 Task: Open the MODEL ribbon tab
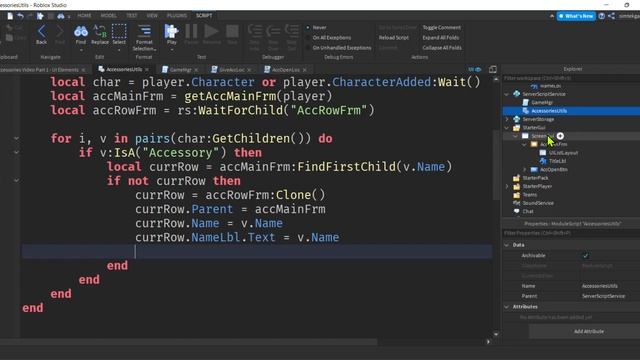click(109, 16)
